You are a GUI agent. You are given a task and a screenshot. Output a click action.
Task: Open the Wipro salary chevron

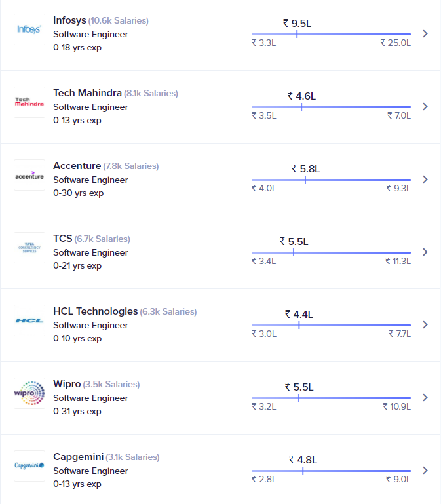coord(425,398)
